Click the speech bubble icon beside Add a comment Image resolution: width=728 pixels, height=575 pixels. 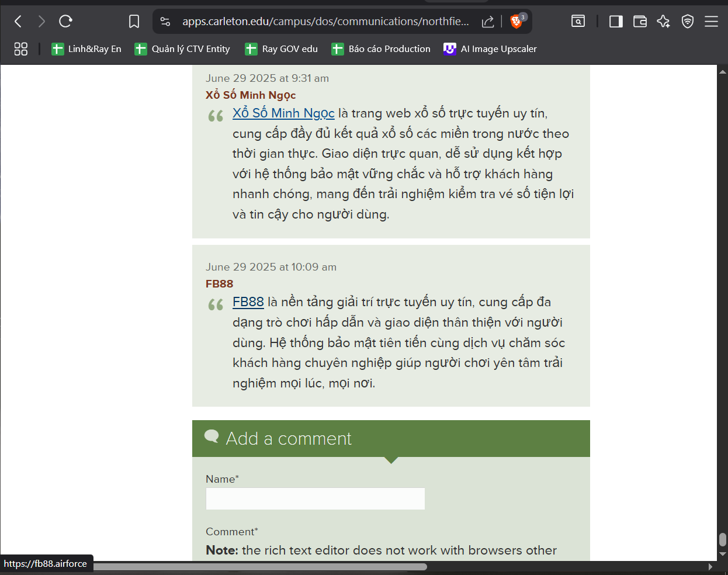[212, 437]
